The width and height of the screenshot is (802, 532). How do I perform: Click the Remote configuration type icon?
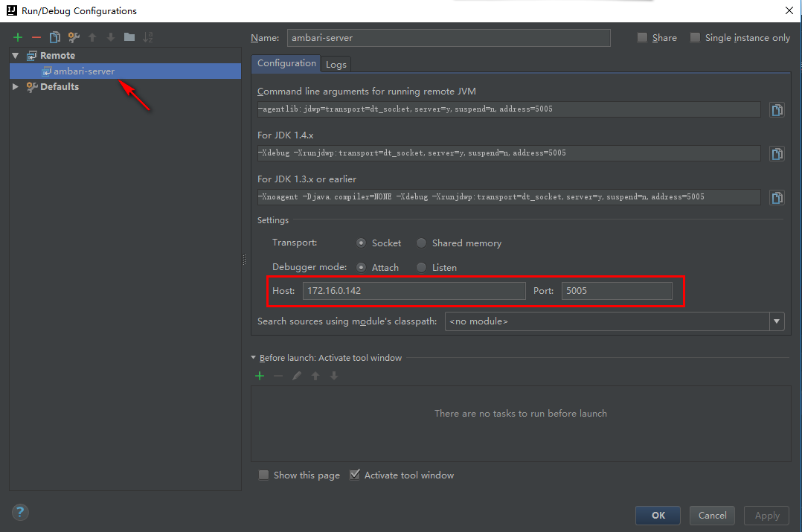click(x=32, y=55)
